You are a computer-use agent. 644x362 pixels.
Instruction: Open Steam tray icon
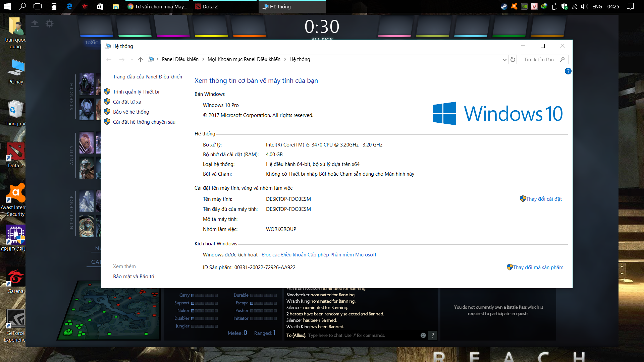(x=504, y=6)
